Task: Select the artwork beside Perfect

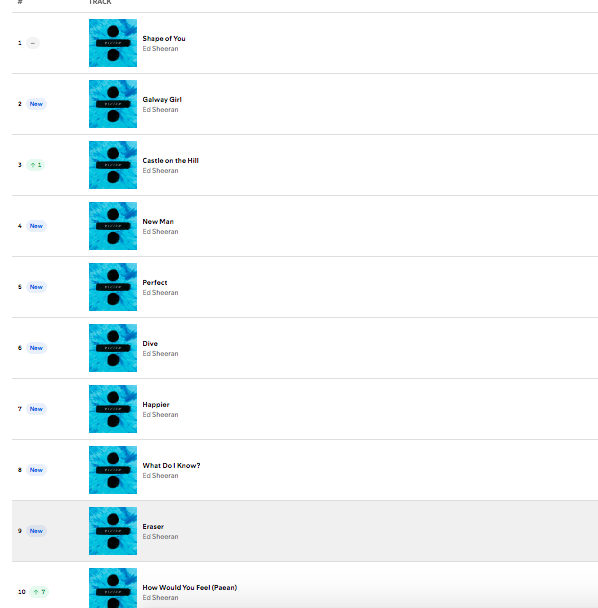Action: (113, 287)
